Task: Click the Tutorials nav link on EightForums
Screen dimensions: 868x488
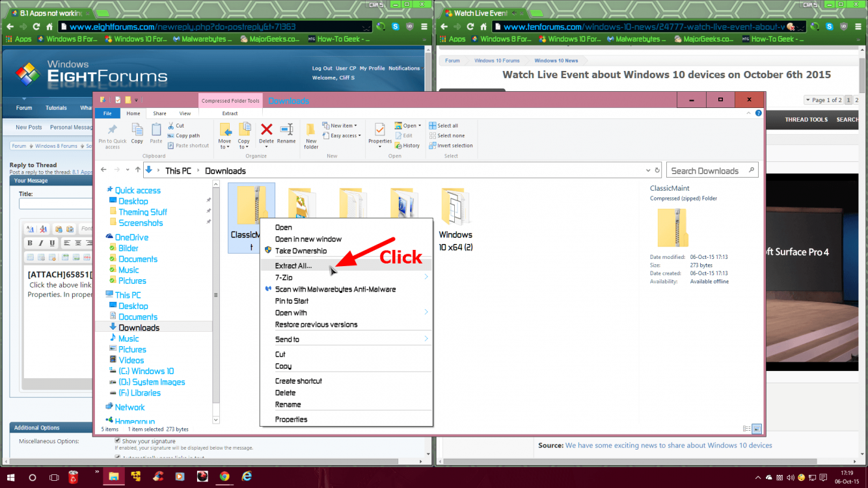Action: click(x=56, y=108)
